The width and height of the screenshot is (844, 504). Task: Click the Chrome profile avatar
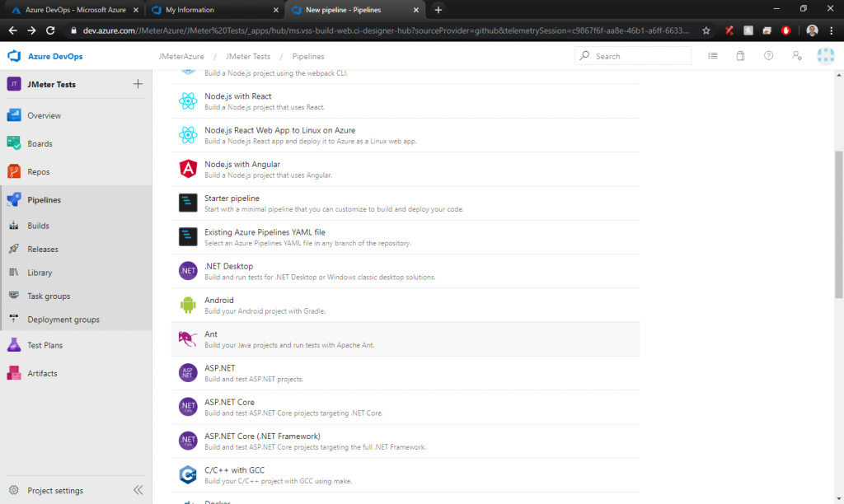coord(812,30)
